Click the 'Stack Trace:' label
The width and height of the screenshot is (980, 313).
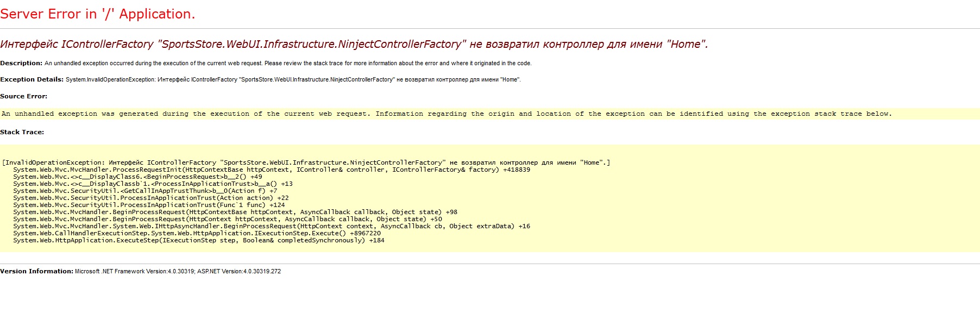[x=22, y=132]
